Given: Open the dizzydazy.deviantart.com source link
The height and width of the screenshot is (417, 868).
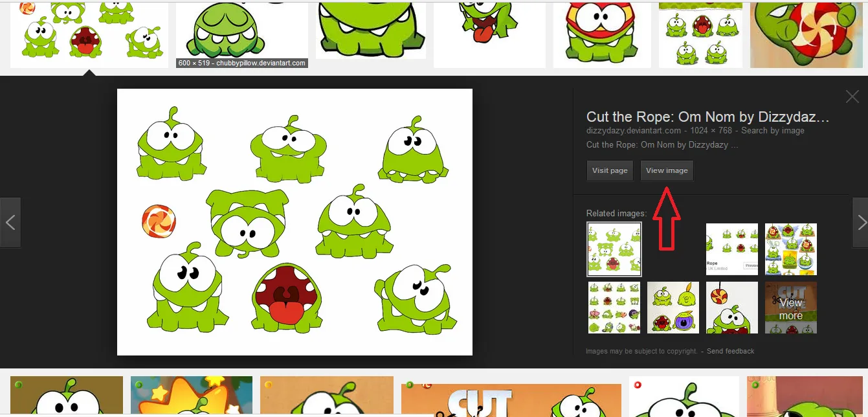Looking at the screenshot, I should point(634,131).
